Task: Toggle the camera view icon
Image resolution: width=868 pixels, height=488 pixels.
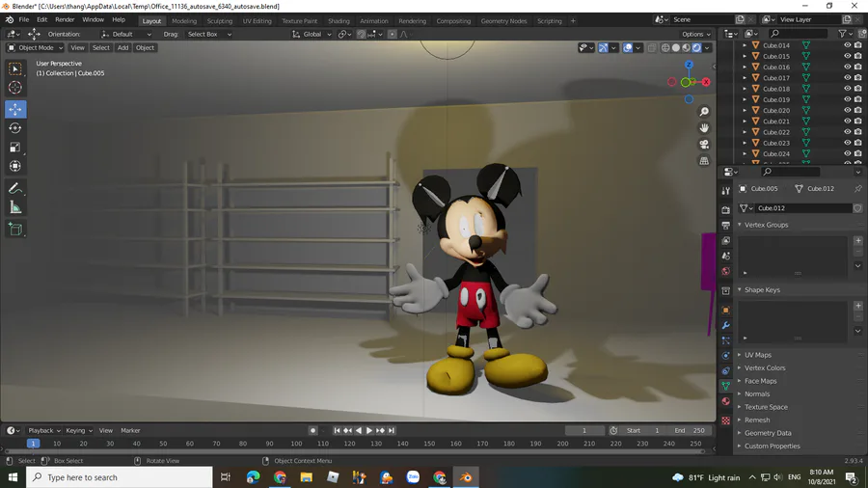Action: point(704,145)
